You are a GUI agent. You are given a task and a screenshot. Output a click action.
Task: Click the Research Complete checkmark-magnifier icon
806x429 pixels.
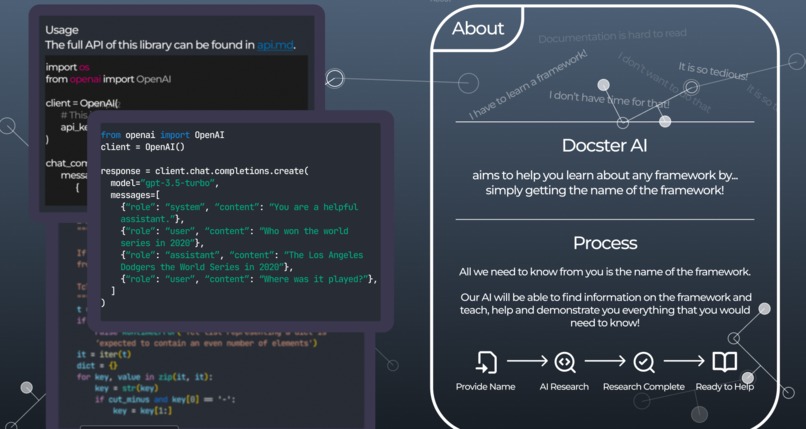pos(643,362)
